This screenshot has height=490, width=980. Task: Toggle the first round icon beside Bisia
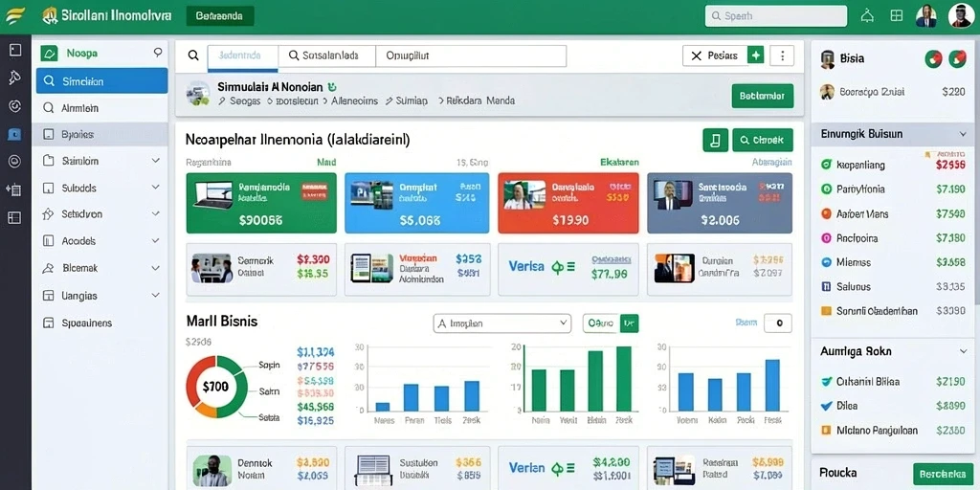pos(933,58)
